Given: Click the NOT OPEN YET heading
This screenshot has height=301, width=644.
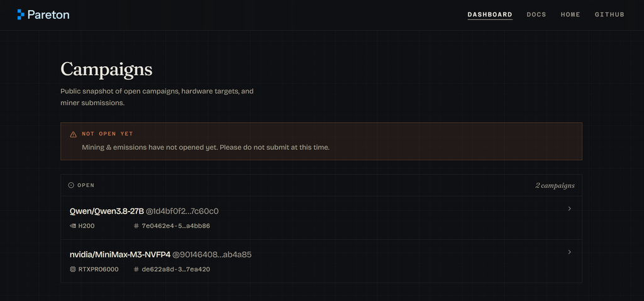Looking at the screenshot, I should click(x=107, y=133).
